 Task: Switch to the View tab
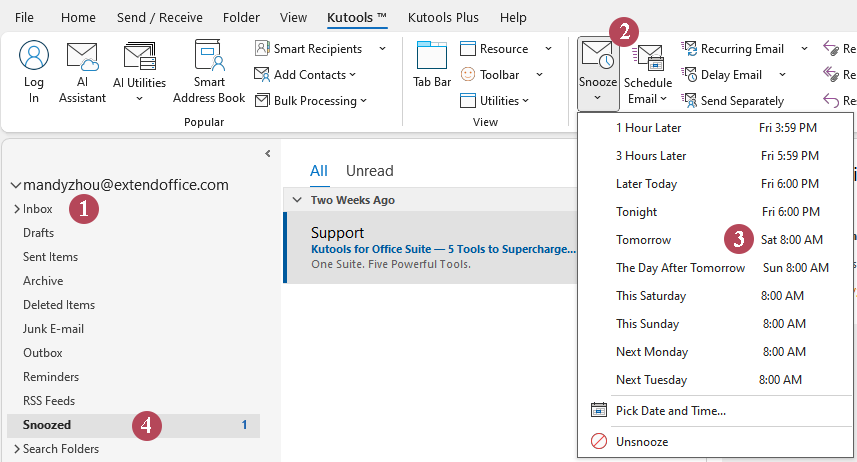[294, 17]
